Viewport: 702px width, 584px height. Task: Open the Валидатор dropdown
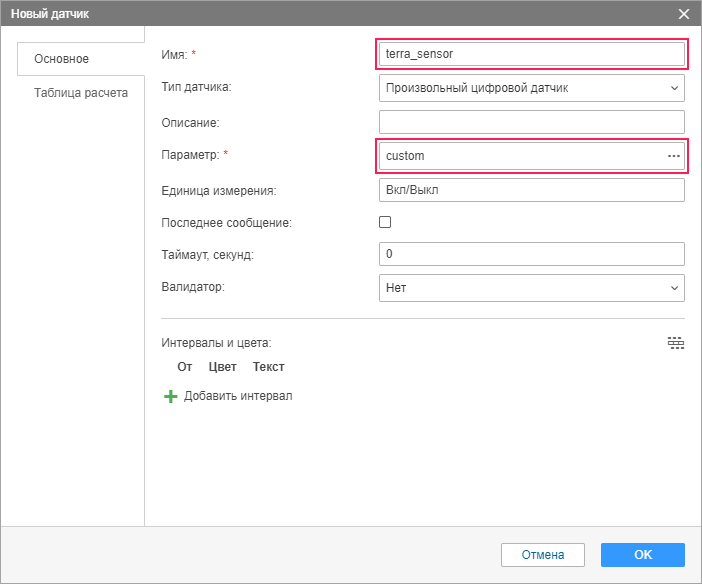pos(532,288)
